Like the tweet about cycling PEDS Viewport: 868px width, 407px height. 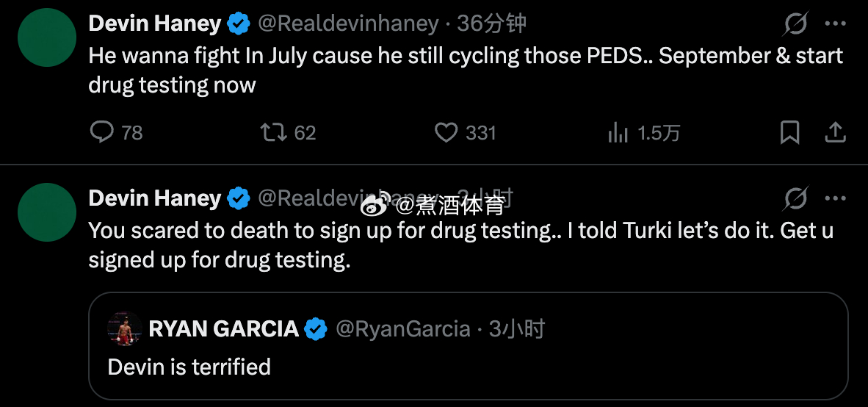click(x=446, y=132)
